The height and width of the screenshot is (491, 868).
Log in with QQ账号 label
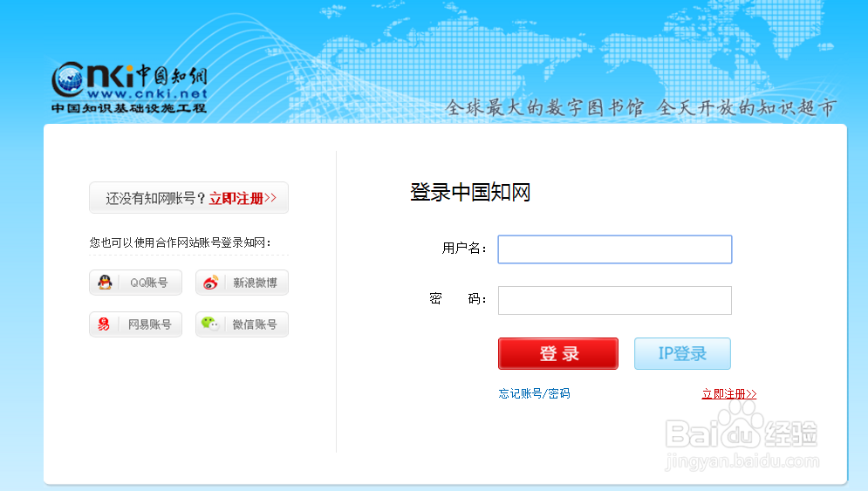[x=149, y=283]
